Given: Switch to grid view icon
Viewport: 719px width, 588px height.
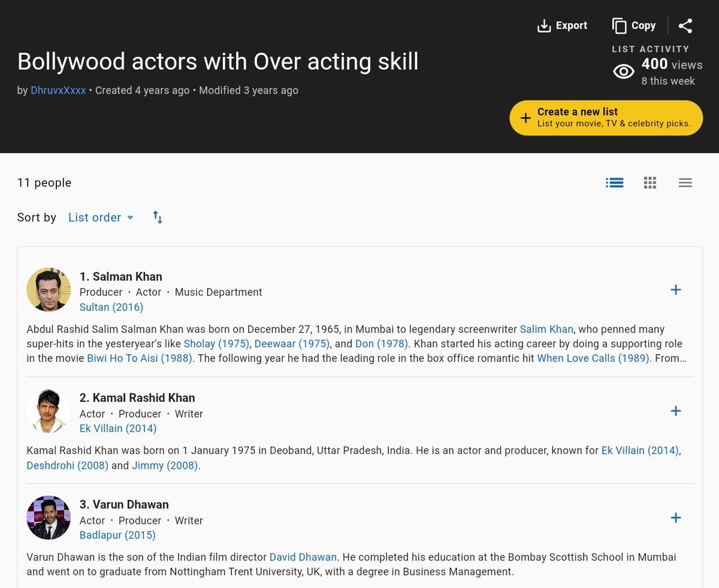Looking at the screenshot, I should (x=650, y=183).
